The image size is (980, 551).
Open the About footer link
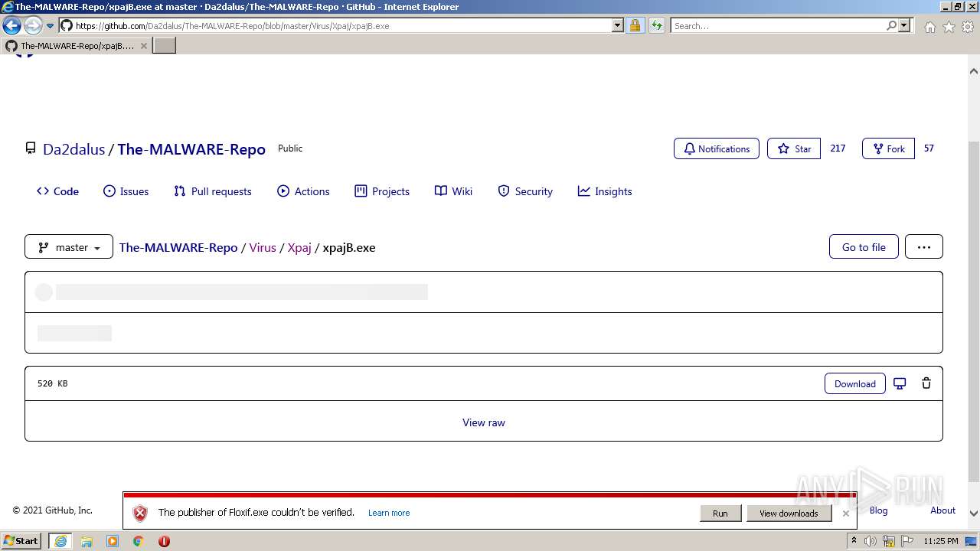[942, 510]
